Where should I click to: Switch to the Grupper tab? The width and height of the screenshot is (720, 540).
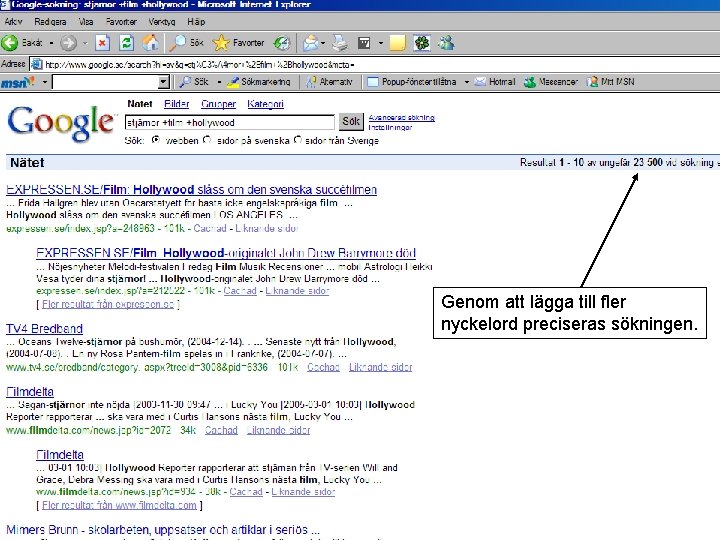pos(218,104)
